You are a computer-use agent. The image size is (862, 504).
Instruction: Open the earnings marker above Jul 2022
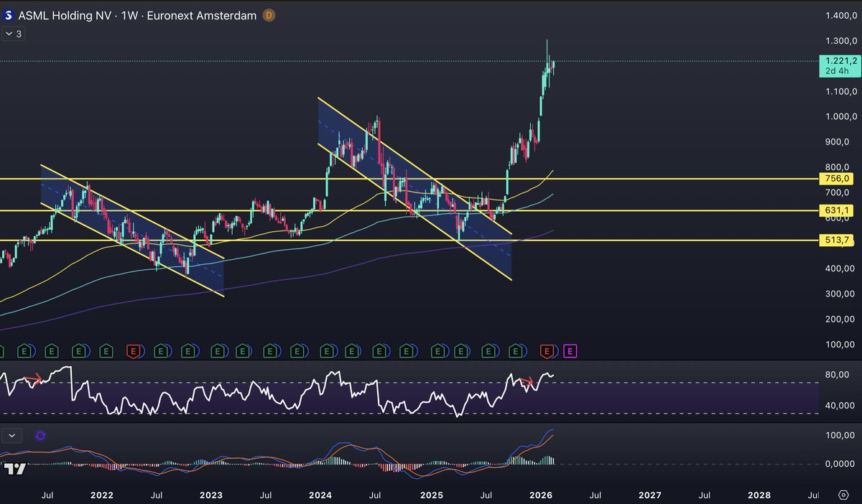(160, 350)
